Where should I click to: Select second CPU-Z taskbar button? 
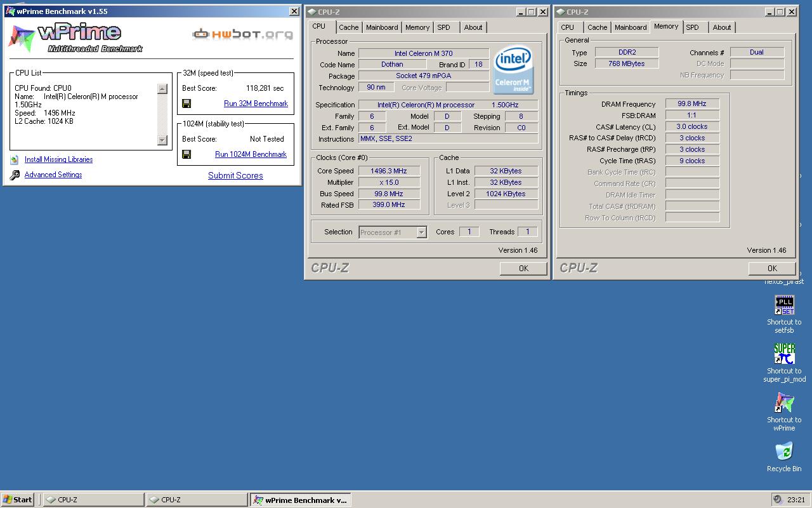[197, 500]
